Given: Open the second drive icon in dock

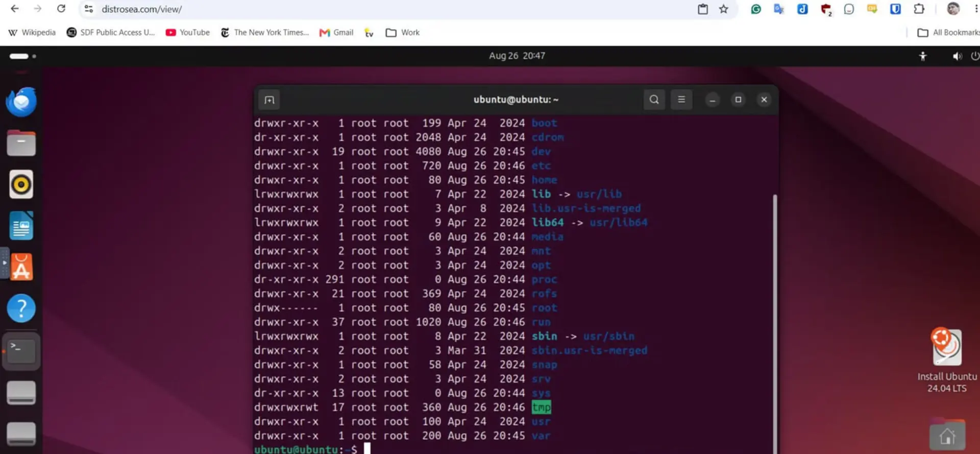Looking at the screenshot, I should click(21, 434).
